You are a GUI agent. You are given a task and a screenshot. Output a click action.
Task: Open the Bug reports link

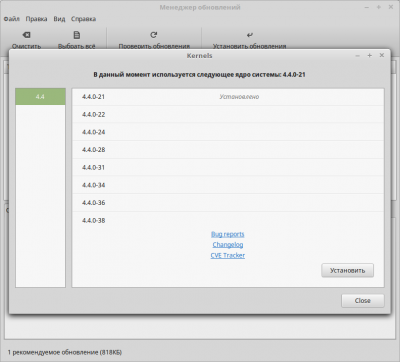228,234
